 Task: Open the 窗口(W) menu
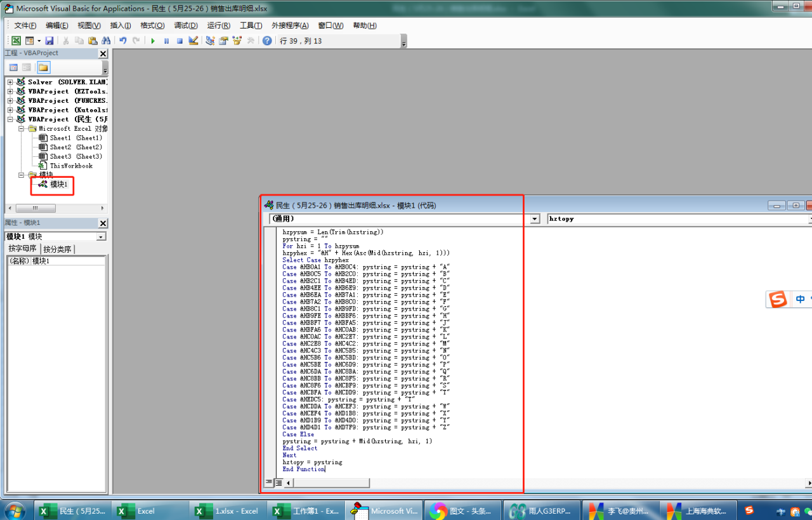(x=331, y=25)
